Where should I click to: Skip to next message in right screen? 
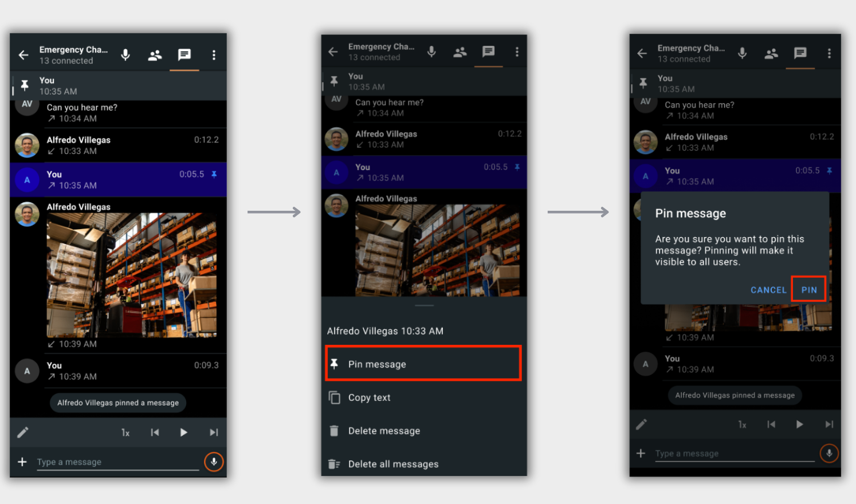pos(828,424)
